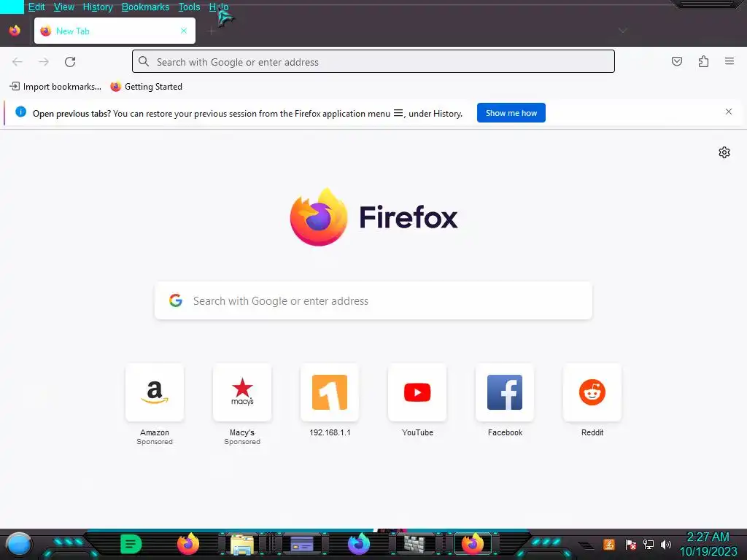Click the volume speaker tray icon
The image size is (747, 560).
point(665,544)
